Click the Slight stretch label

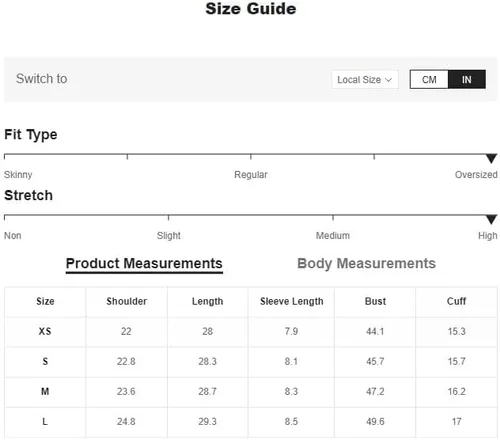point(169,236)
